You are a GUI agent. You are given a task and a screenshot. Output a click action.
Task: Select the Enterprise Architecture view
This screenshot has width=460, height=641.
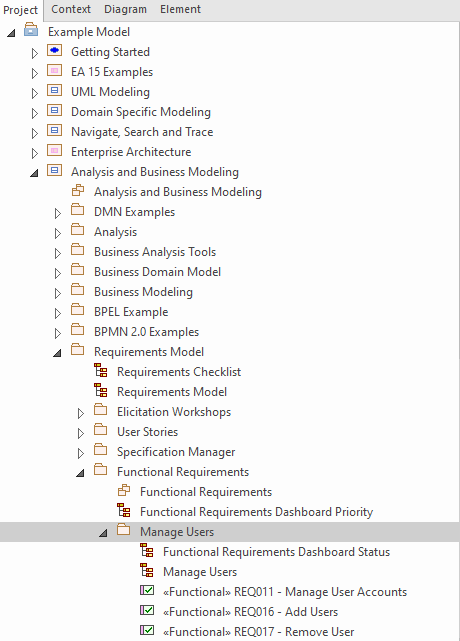click(131, 152)
